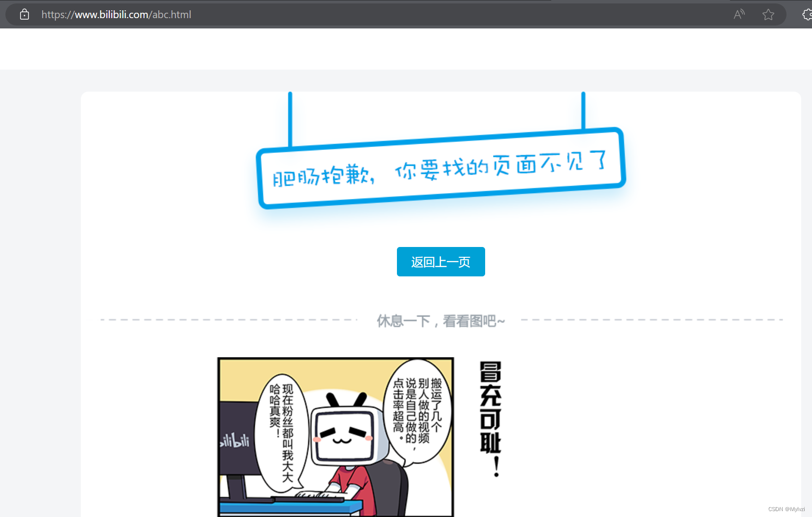Click the URL text in address bar
812x517 pixels.
(x=116, y=15)
